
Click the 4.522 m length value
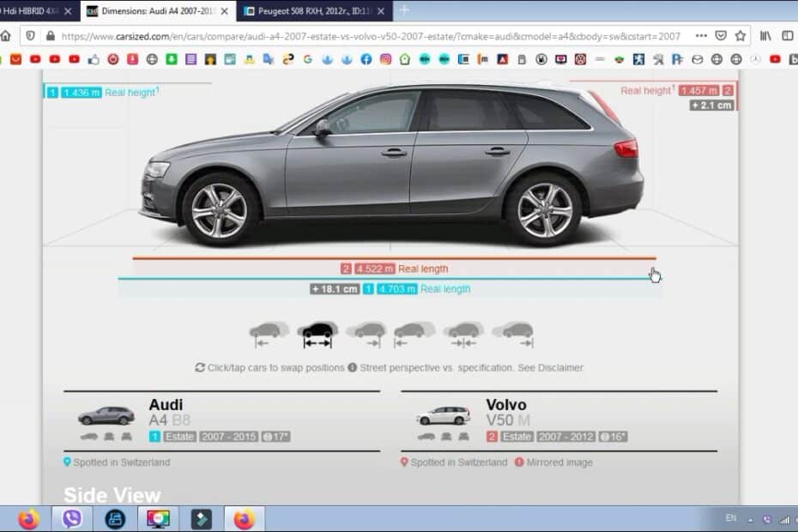click(375, 269)
